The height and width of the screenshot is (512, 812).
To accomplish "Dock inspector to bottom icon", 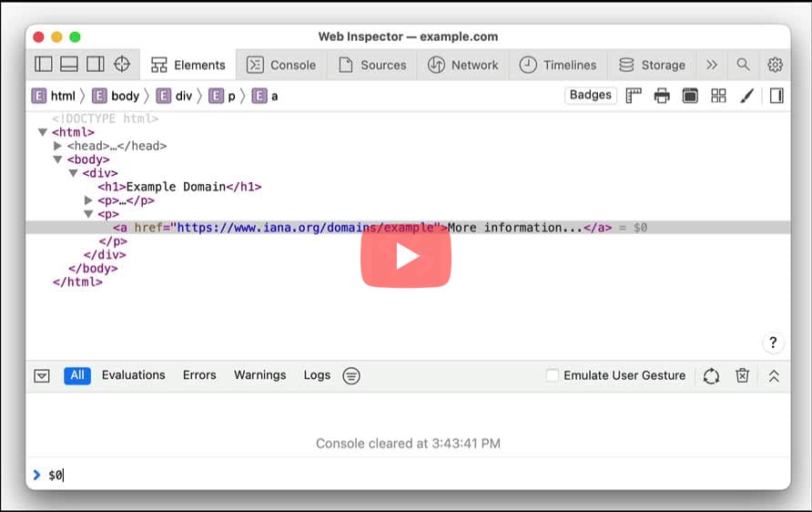I will 69,65.
